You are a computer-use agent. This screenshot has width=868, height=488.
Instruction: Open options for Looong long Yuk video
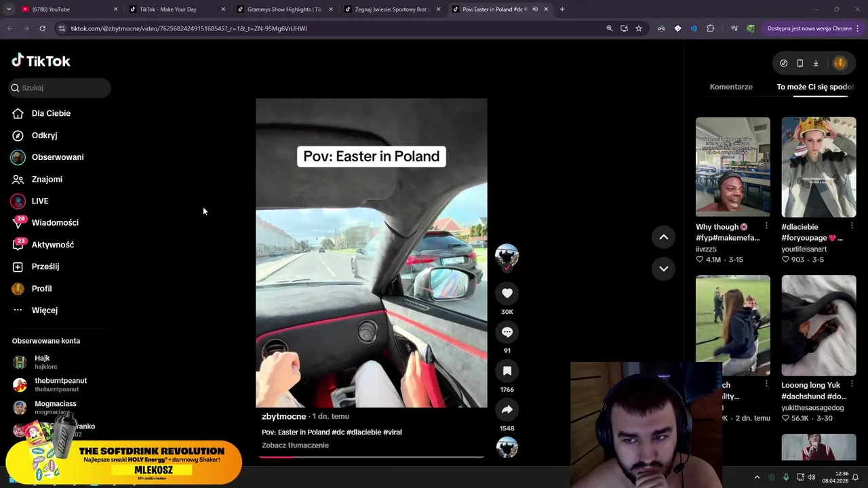[852, 384]
